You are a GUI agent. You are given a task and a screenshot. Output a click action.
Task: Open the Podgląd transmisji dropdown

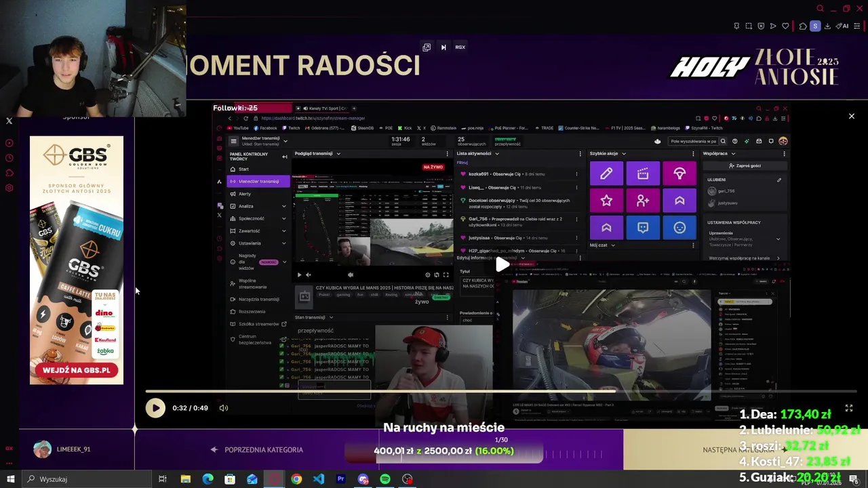pyautogui.click(x=317, y=154)
